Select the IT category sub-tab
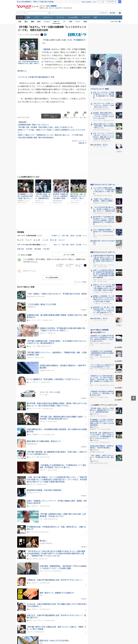The height and width of the screenshot is (644, 138). click(x=64, y=21)
